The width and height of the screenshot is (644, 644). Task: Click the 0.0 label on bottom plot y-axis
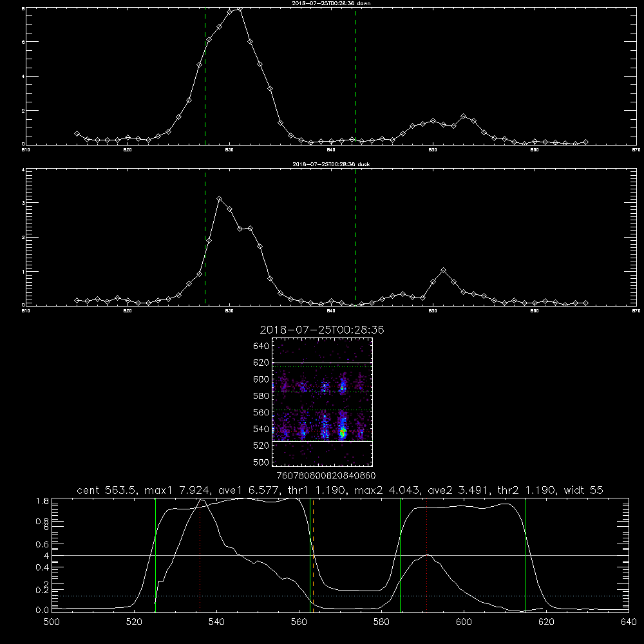pyautogui.click(x=43, y=611)
